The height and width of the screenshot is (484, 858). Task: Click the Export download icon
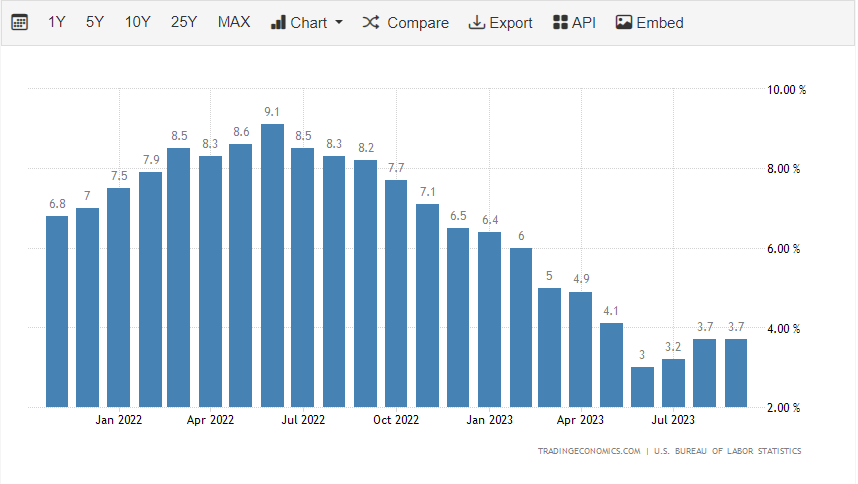click(476, 22)
